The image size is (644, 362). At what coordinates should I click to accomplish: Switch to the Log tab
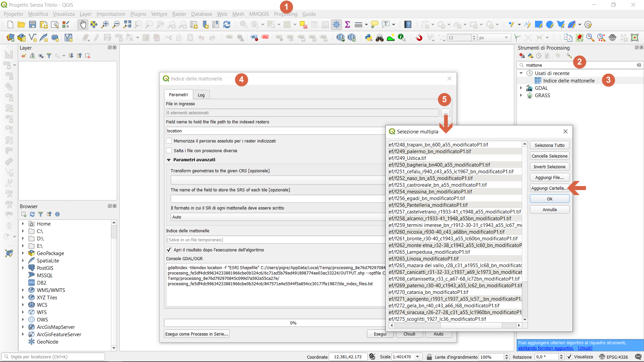(x=201, y=95)
